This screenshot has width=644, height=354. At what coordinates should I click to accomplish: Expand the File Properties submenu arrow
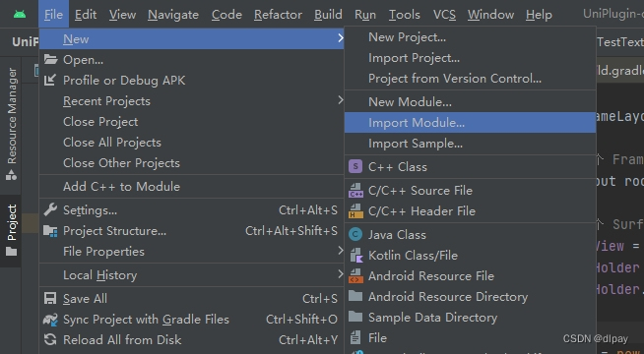340,250
